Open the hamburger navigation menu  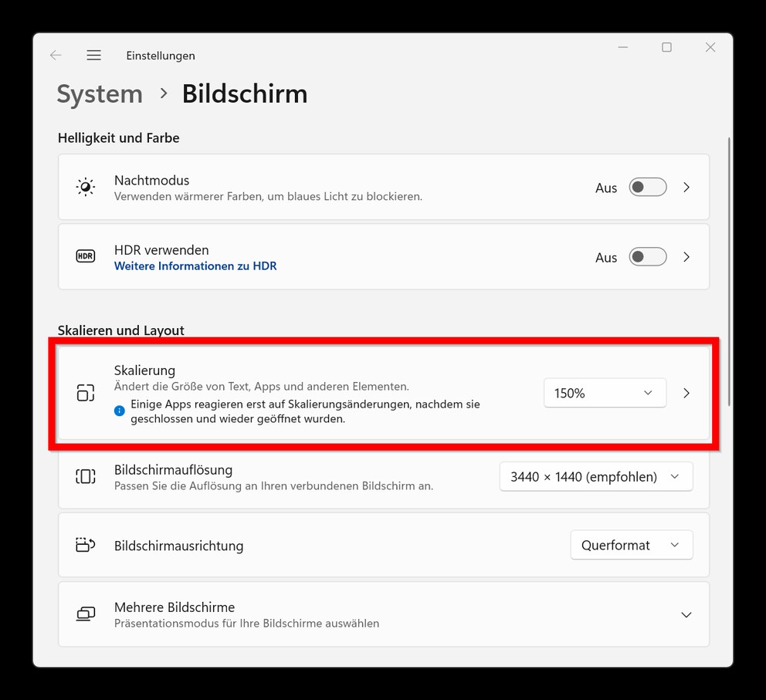(93, 56)
